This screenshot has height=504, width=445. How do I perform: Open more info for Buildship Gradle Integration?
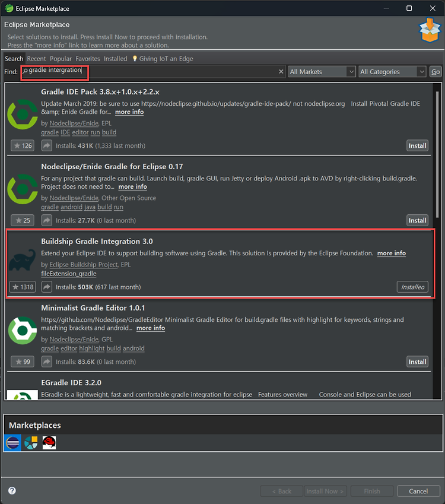coord(392,253)
